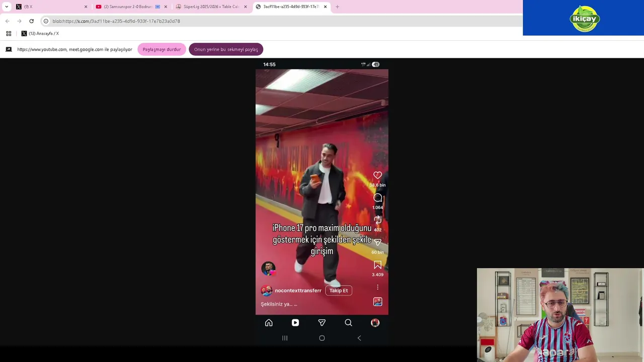This screenshot has height=362, width=644.
Task: View site information icon in address bar
Action: [46, 21]
